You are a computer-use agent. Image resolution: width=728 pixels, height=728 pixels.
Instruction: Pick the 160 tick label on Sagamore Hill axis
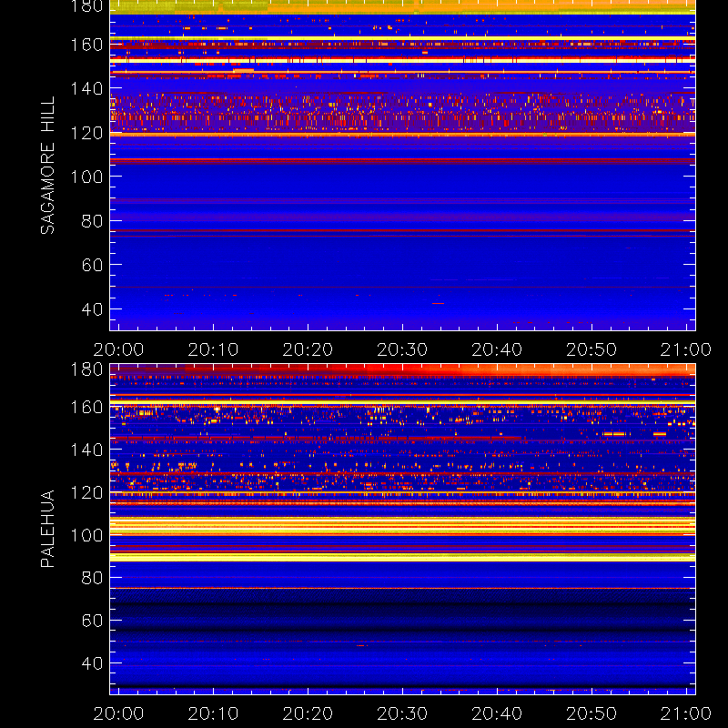[86, 45]
